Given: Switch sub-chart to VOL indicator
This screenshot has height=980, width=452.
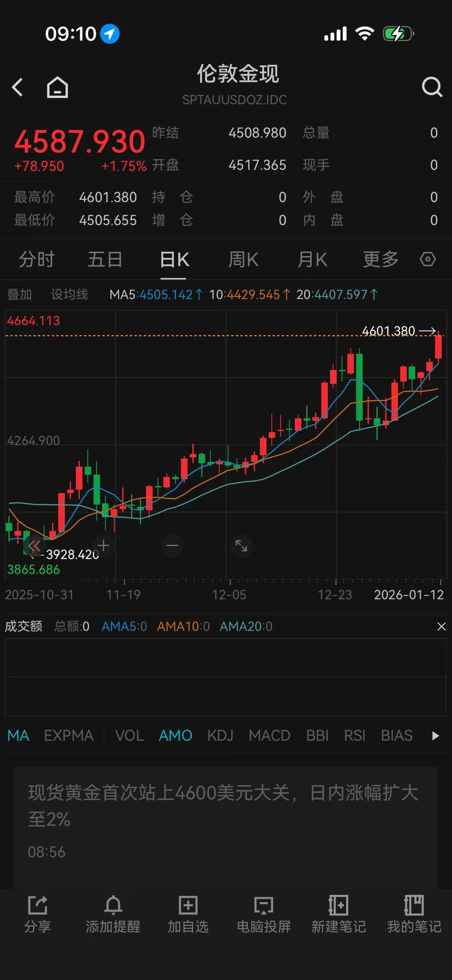Looking at the screenshot, I should [129, 736].
